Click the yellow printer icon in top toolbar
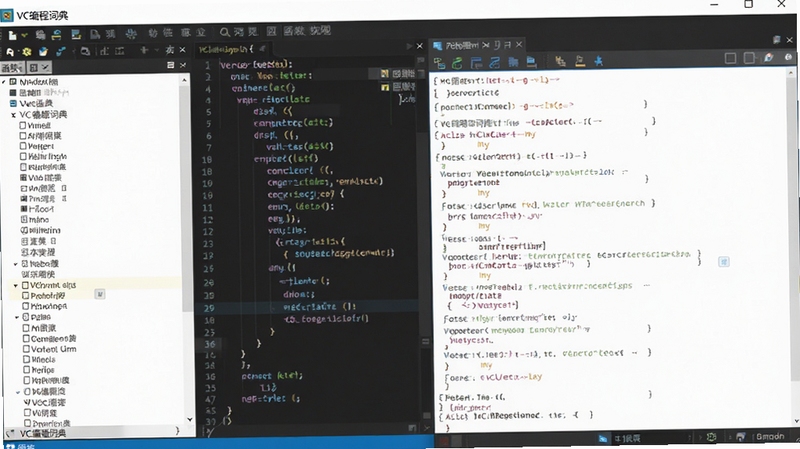This screenshot has width=800, height=449. (x=56, y=35)
